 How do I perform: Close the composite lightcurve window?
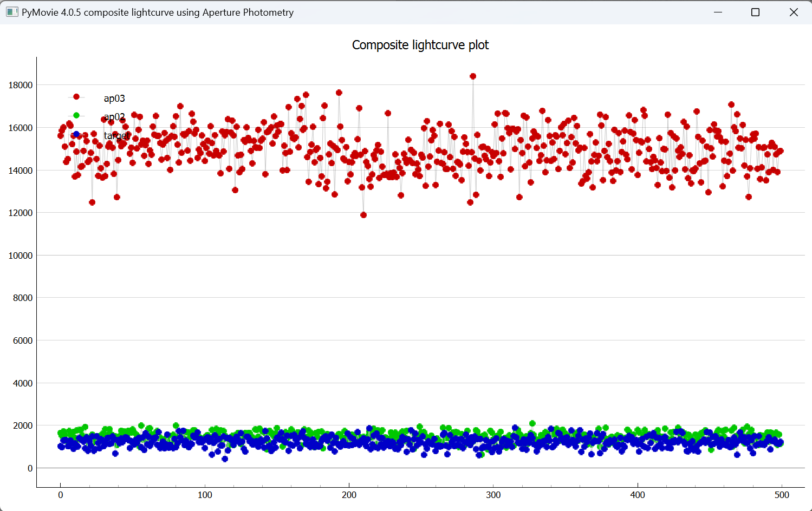click(x=794, y=12)
